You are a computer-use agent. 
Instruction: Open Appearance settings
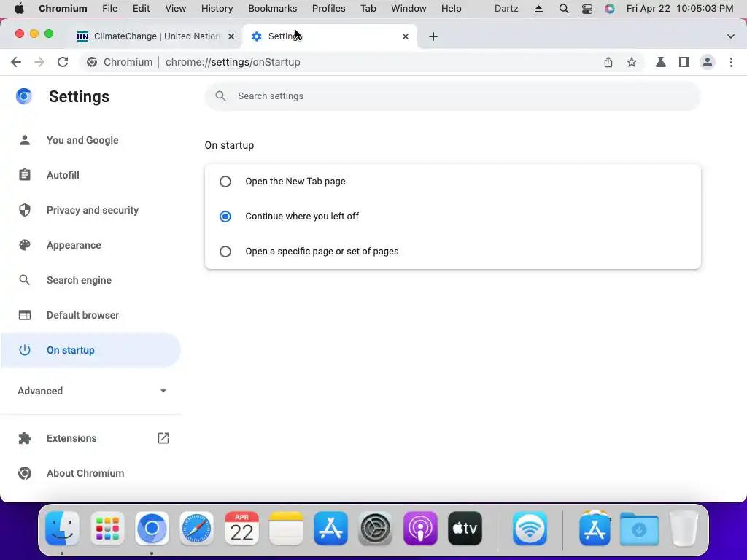tap(90, 245)
